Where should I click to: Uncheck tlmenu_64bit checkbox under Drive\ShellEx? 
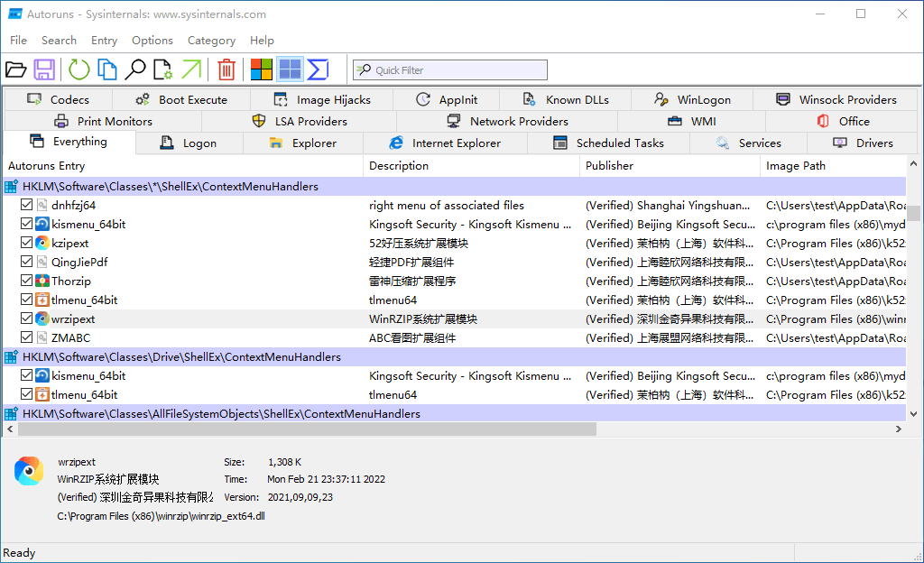[26, 394]
